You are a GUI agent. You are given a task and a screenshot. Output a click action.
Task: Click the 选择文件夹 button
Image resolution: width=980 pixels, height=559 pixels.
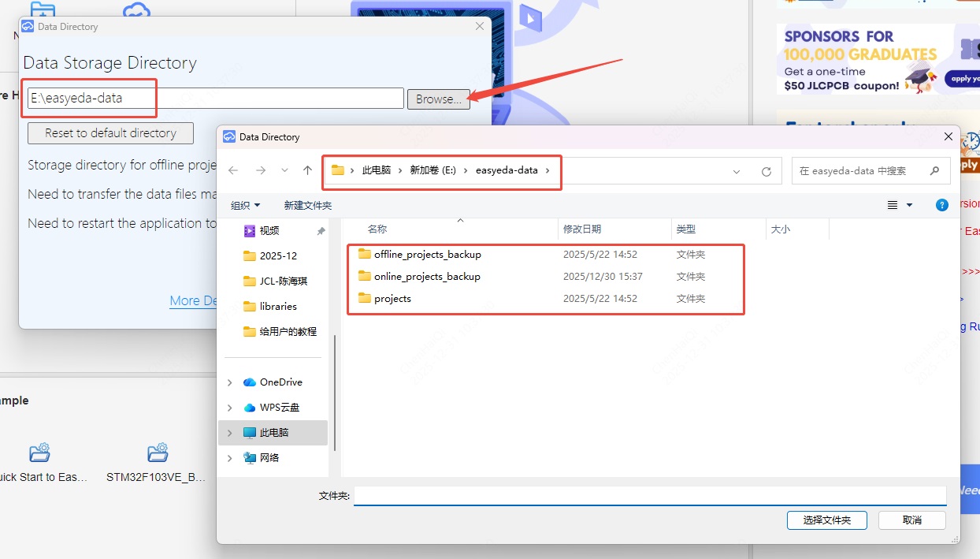826,520
